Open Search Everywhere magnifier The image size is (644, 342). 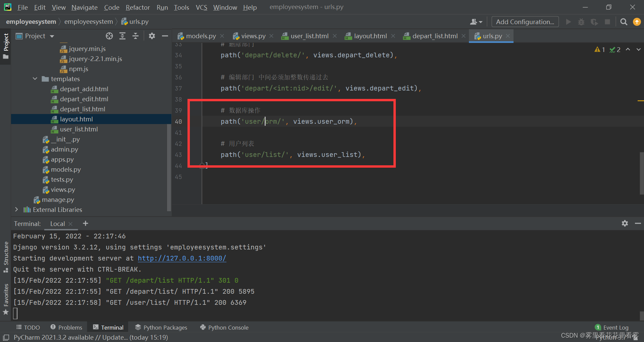click(x=624, y=22)
